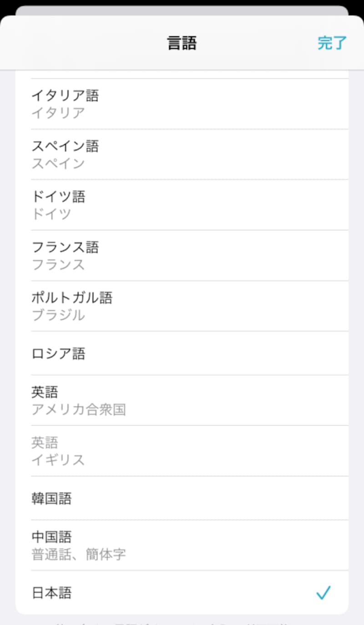Choose 韓国語 as the language

(x=51, y=498)
